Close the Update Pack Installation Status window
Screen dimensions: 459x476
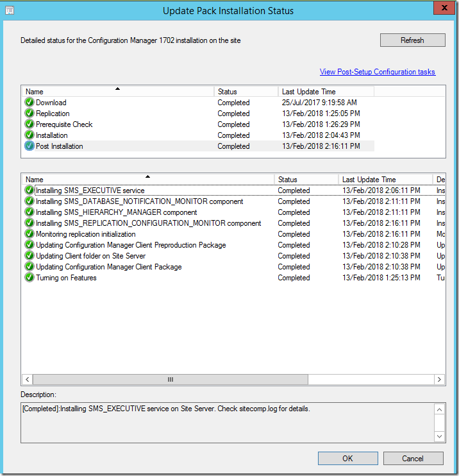444,8
